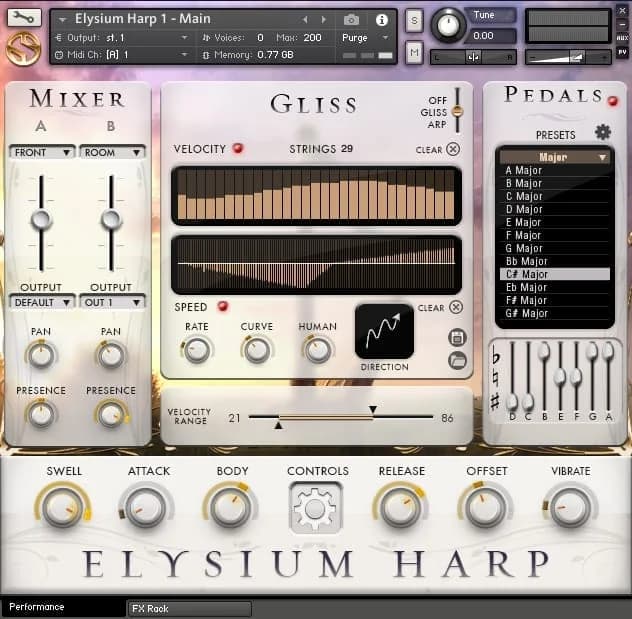Expand the instrument name menu arrow
632x619 pixels.
(62, 20)
